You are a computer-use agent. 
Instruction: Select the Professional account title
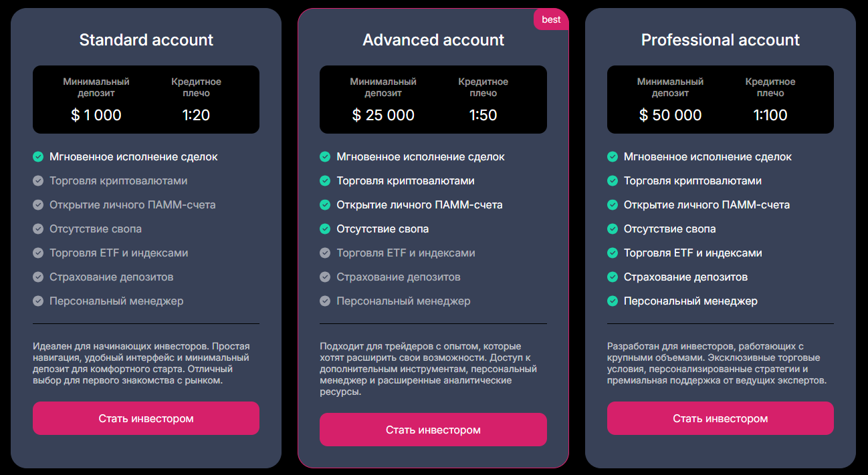pos(720,40)
